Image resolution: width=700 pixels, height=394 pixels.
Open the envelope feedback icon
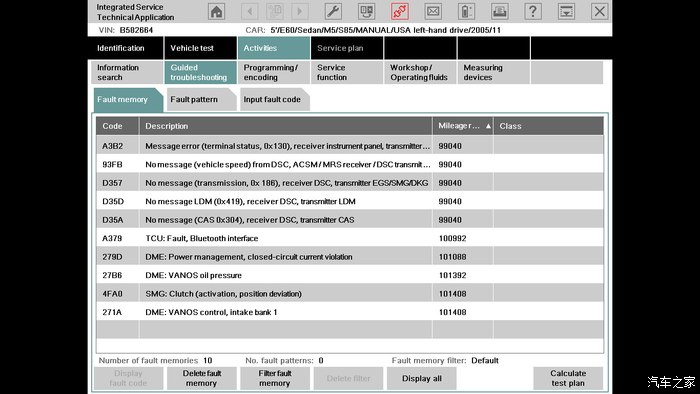(x=433, y=12)
